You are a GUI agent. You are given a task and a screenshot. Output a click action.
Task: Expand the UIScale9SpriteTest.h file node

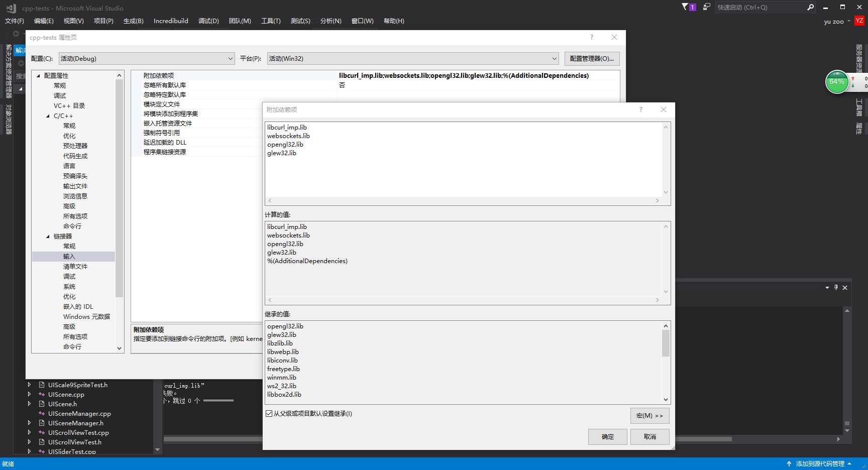pyautogui.click(x=29, y=385)
